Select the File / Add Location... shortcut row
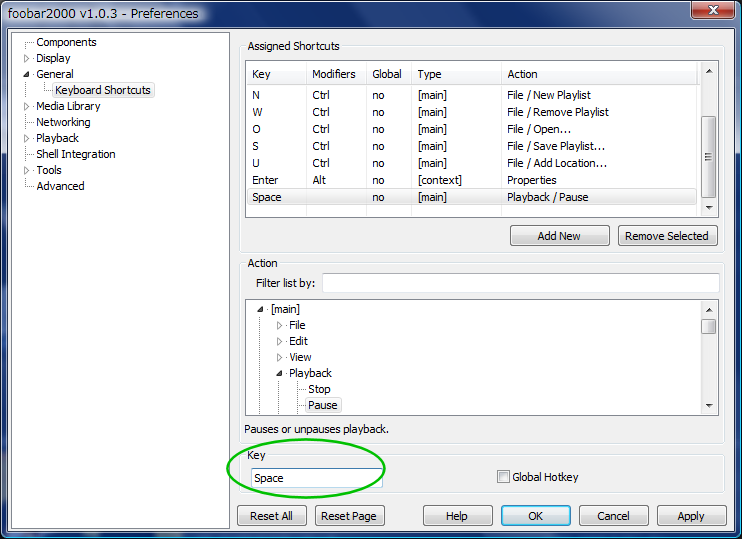This screenshot has height=539, width=742. click(472, 163)
